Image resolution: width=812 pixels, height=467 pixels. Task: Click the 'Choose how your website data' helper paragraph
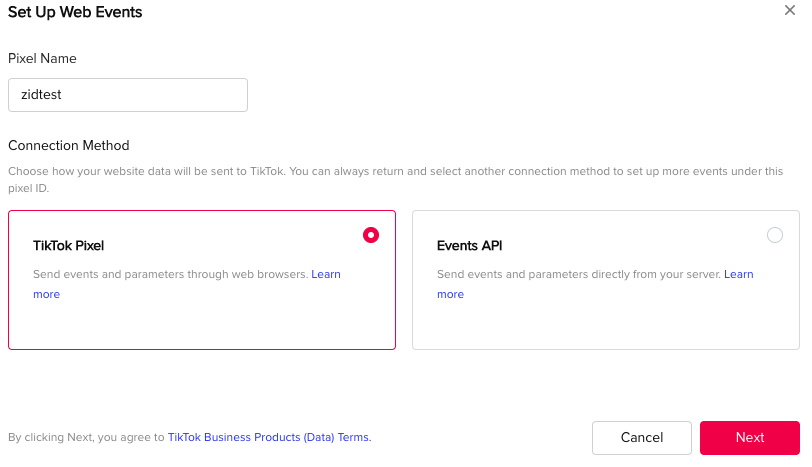tap(396, 180)
